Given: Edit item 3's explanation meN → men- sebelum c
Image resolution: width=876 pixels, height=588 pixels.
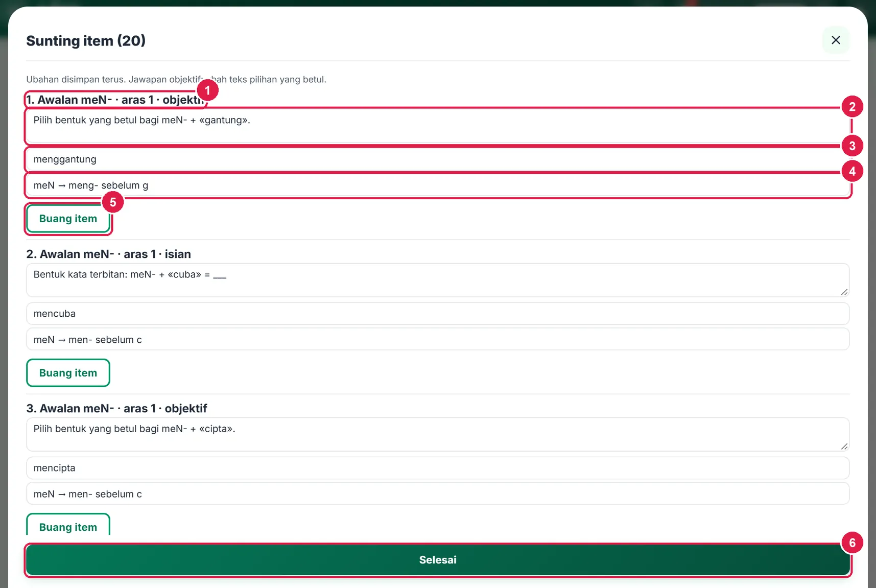Looking at the screenshot, I should (438, 494).
